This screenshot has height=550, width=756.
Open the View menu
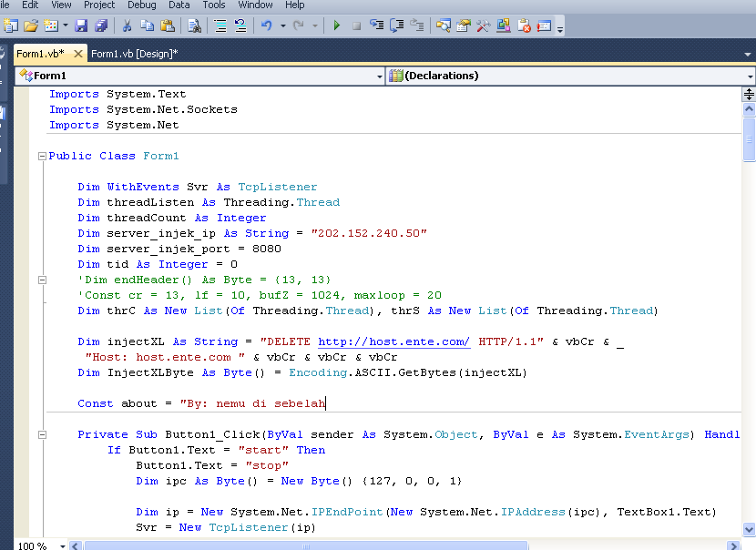pos(61,5)
